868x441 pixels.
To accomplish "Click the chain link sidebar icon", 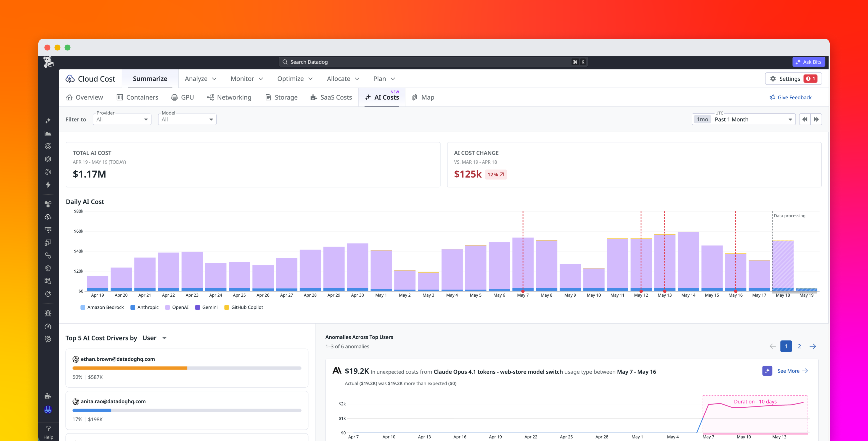I will click(x=48, y=255).
